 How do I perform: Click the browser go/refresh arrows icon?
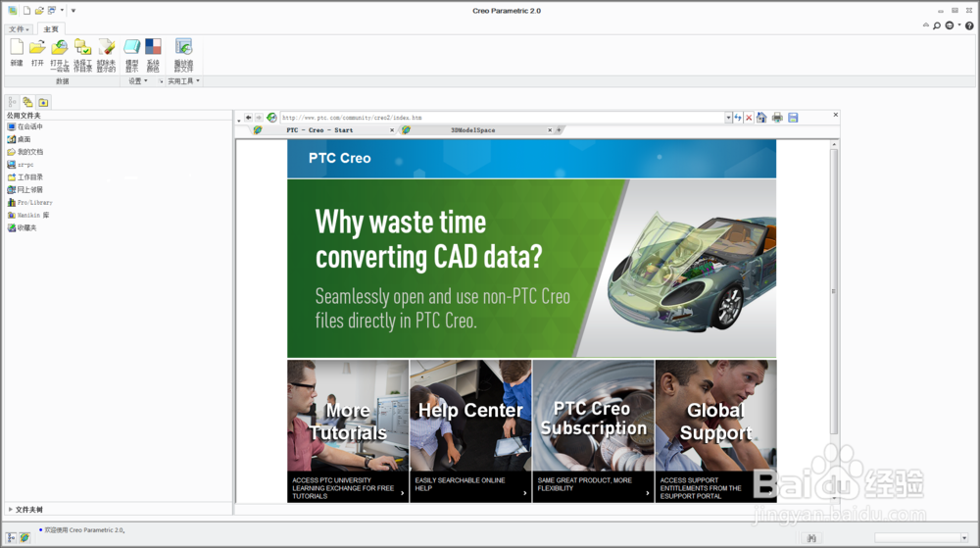click(x=738, y=118)
